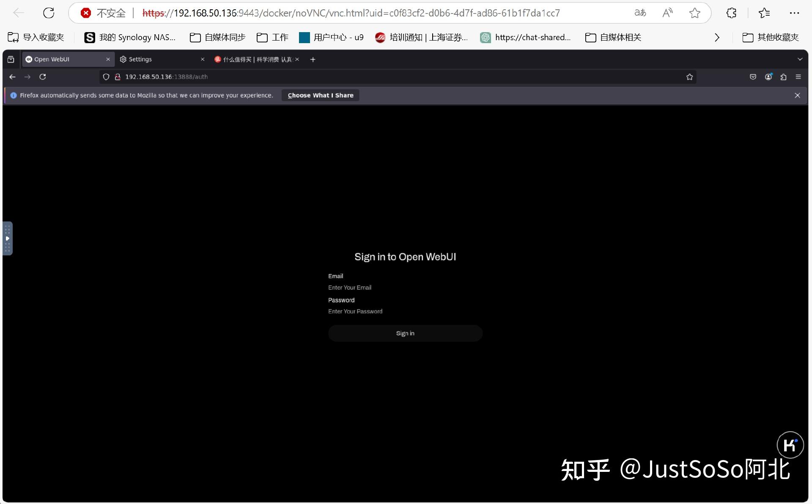812x504 pixels.
Task: Add page to Edge favorites star
Action: (x=694, y=13)
